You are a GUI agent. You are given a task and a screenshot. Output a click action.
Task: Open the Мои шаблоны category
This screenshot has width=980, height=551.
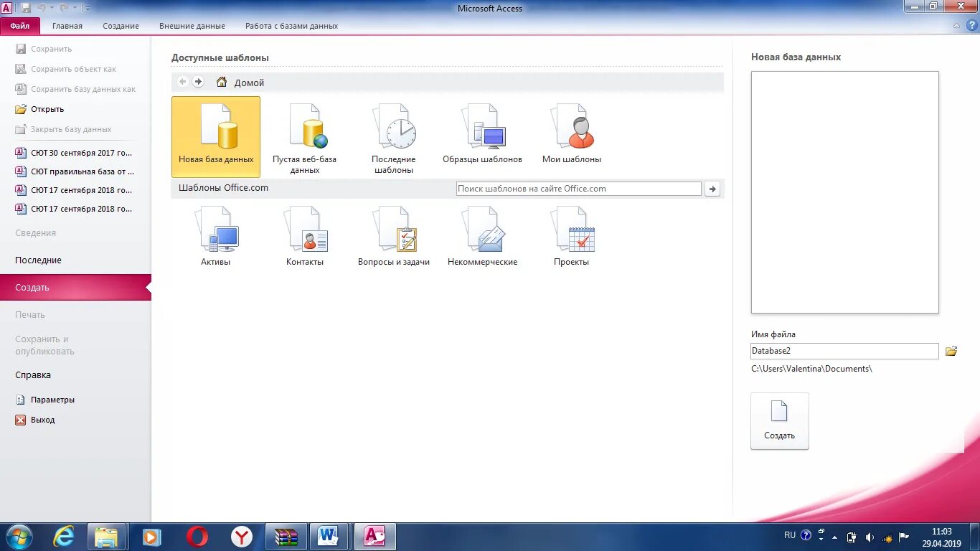click(x=572, y=133)
